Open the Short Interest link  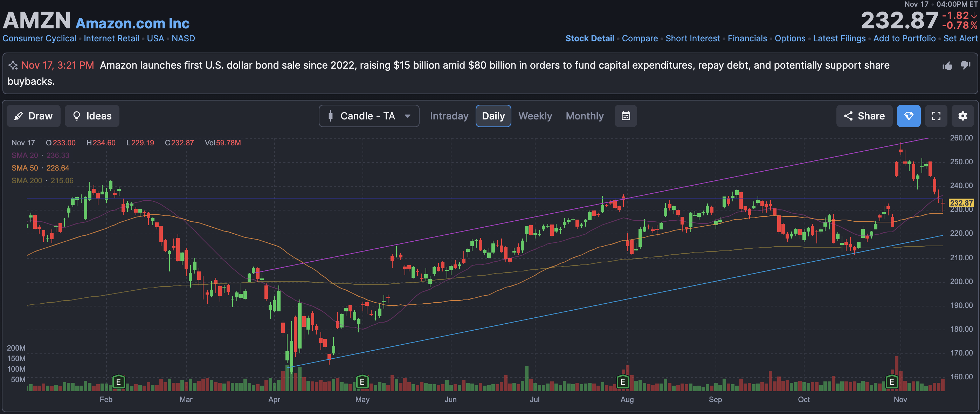(692, 39)
